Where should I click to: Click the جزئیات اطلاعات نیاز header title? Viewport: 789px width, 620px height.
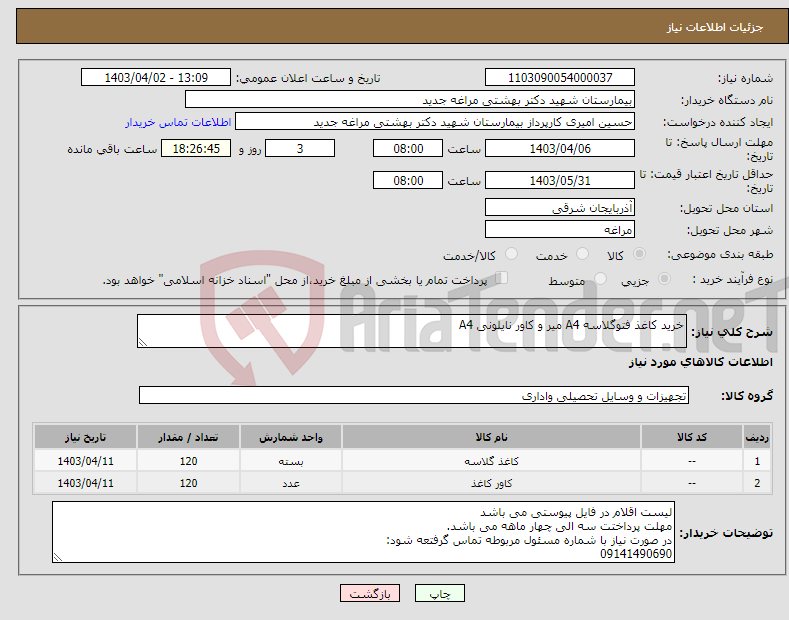(715, 27)
